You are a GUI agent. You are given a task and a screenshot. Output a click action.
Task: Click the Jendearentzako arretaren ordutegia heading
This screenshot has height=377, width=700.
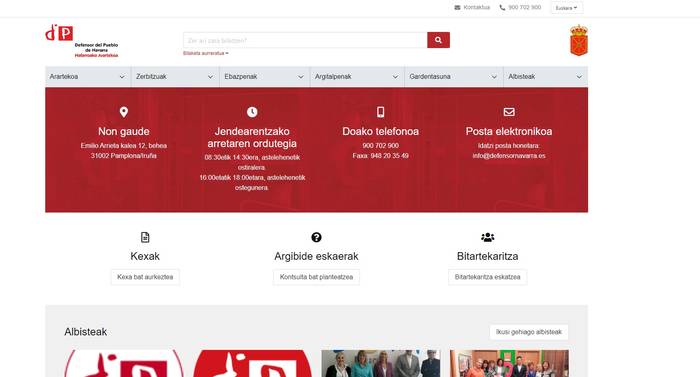(x=252, y=137)
